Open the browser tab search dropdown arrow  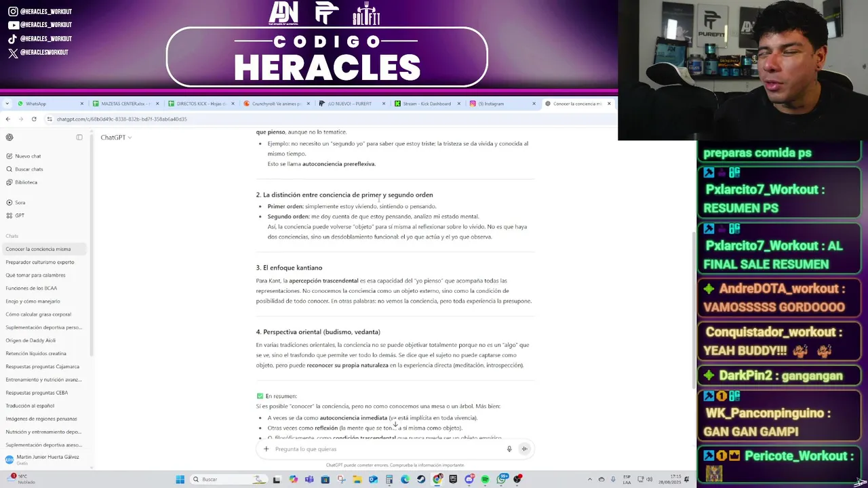pyautogui.click(x=7, y=104)
